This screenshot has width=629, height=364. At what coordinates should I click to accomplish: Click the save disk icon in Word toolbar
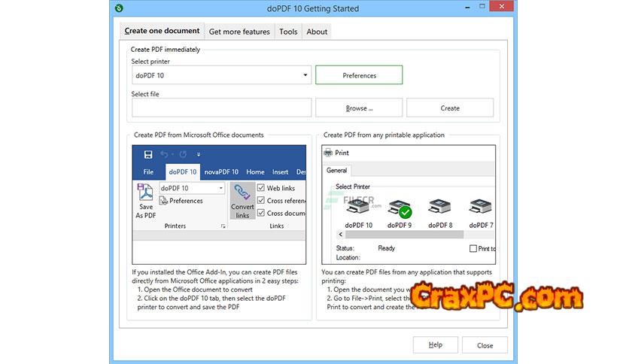click(148, 154)
